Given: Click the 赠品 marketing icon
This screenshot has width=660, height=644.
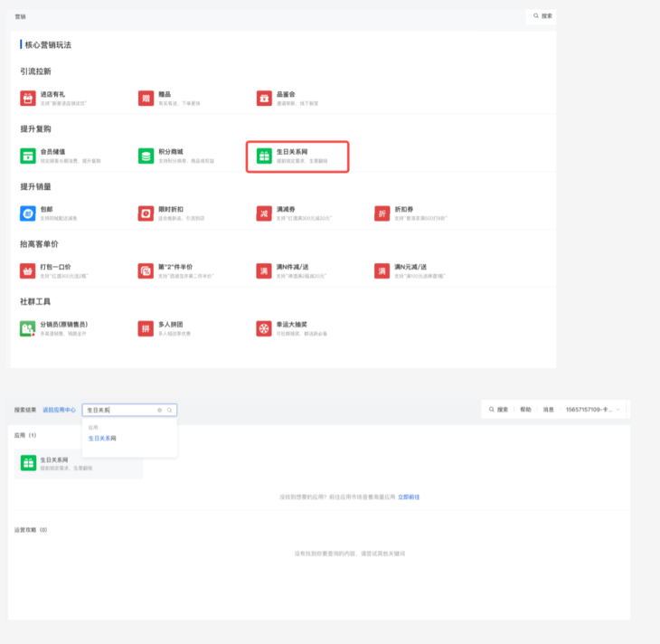Looking at the screenshot, I should point(146,98).
